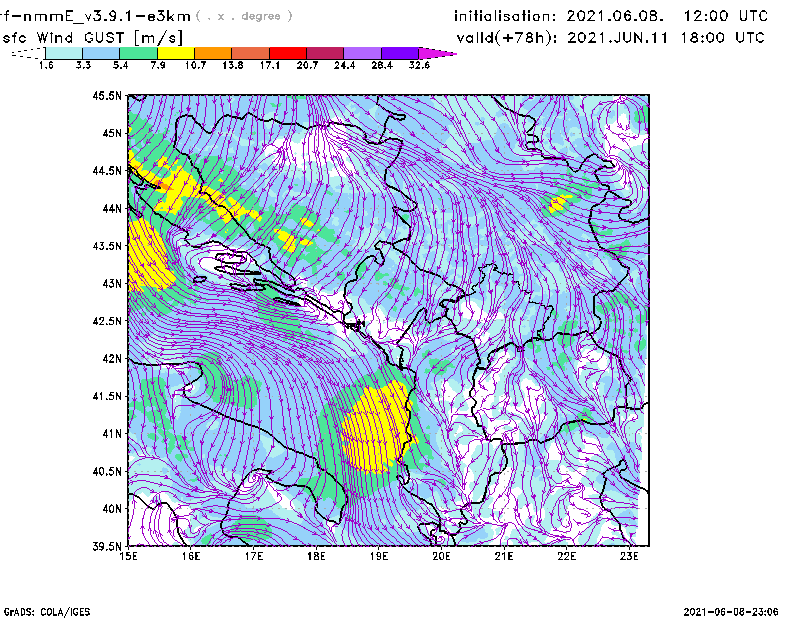Pick the coral 13.8–17.1 legend swatch
Image resolution: width=800 pixels, height=618 pixels.
click(x=251, y=53)
